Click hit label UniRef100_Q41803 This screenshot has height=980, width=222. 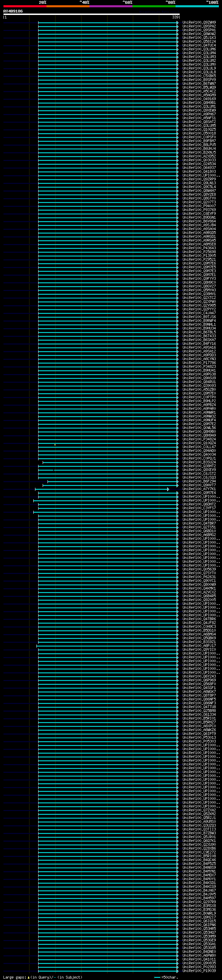tap(199, 172)
